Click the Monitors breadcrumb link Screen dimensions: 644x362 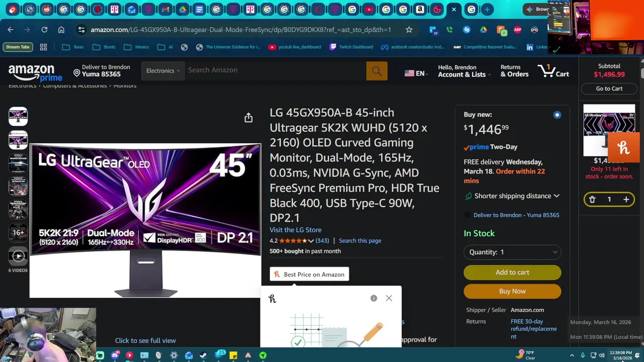pyautogui.click(x=125, y=86)
